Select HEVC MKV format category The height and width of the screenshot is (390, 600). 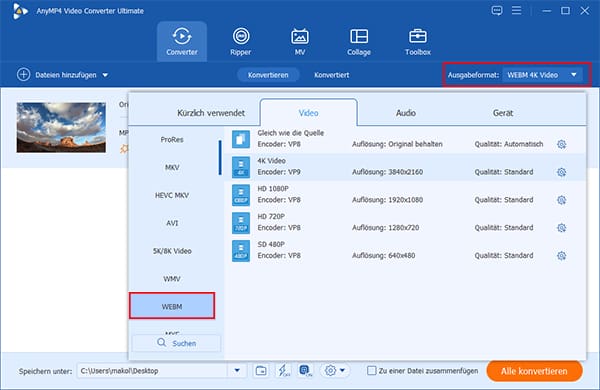[x=172, y=195]
